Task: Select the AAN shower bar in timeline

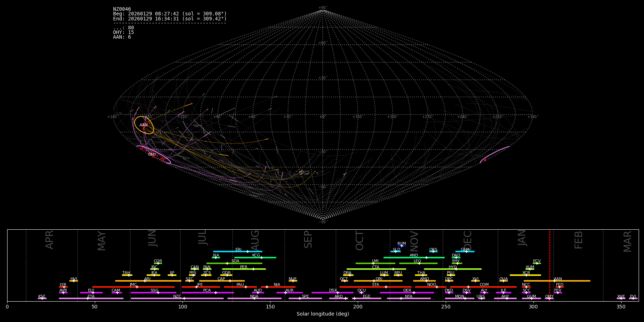Action: 557,281
